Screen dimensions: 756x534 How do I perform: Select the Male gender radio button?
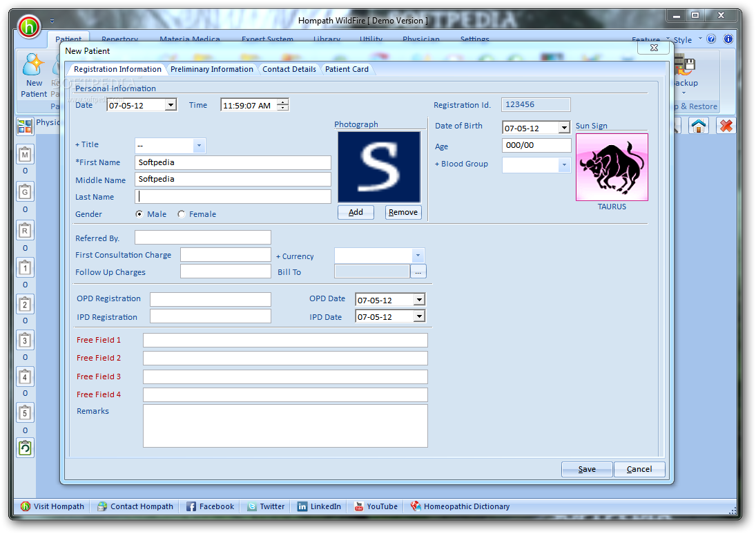(x=139, y=213)
